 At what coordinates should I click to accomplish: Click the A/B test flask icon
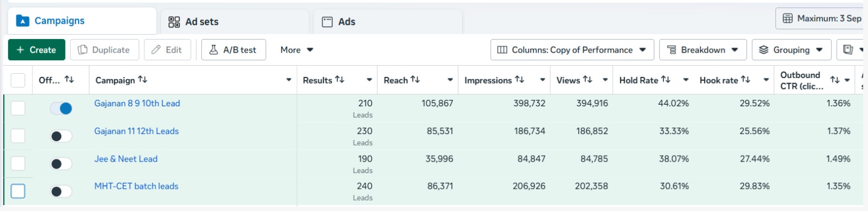214,50
